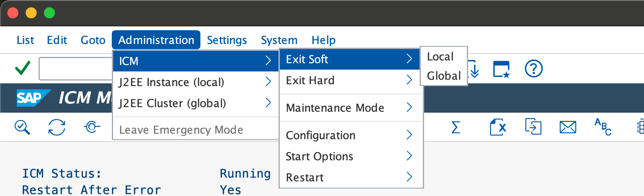
Task: Click the Help question mark icon
Action: click(534, 69)
